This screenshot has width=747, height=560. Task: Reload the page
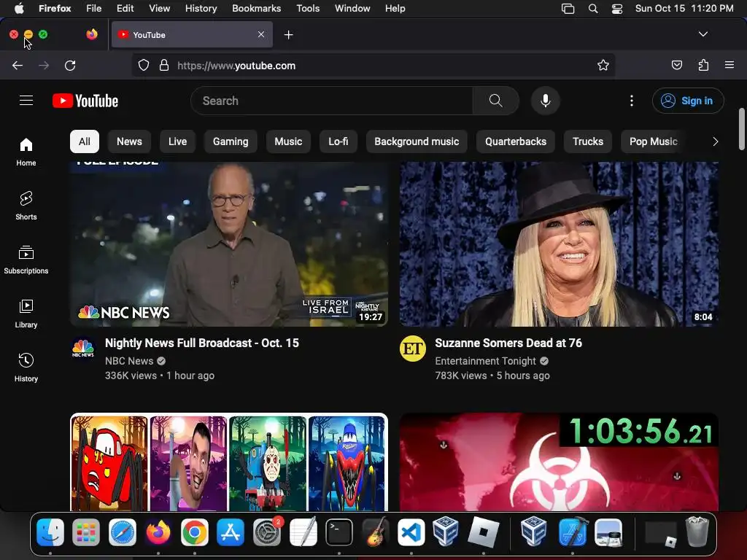point(70,65)
